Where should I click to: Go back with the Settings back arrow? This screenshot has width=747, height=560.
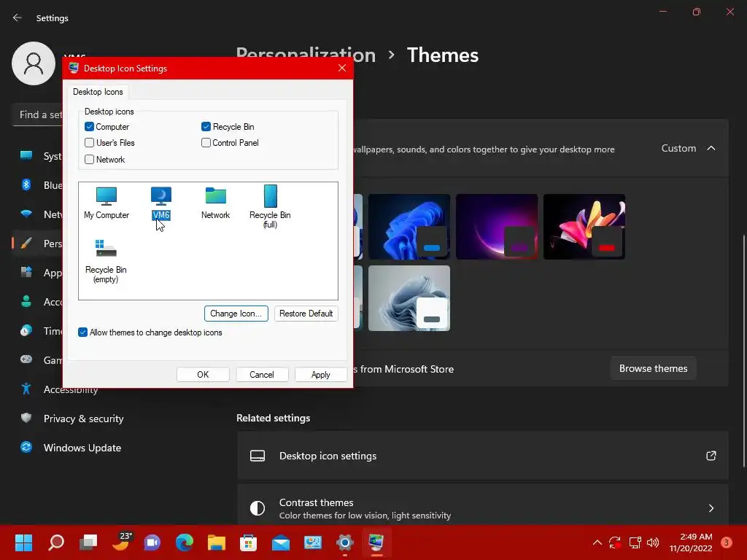coord(18,17)
